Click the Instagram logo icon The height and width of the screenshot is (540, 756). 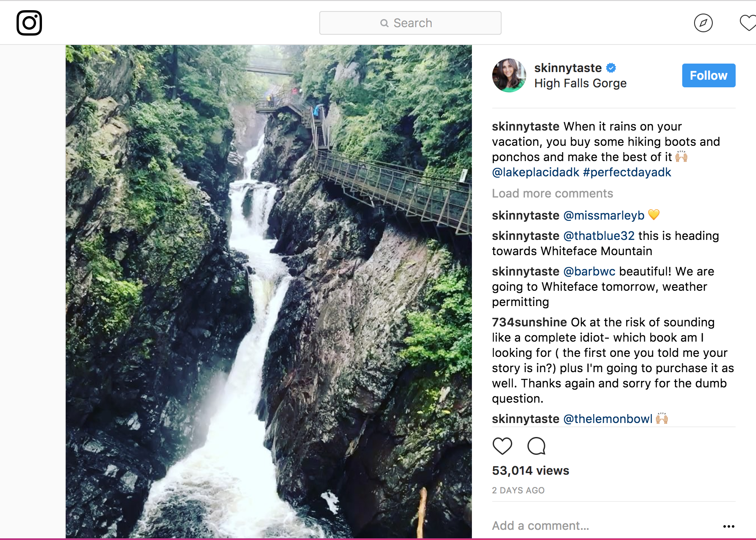click(x=29, y=23)
